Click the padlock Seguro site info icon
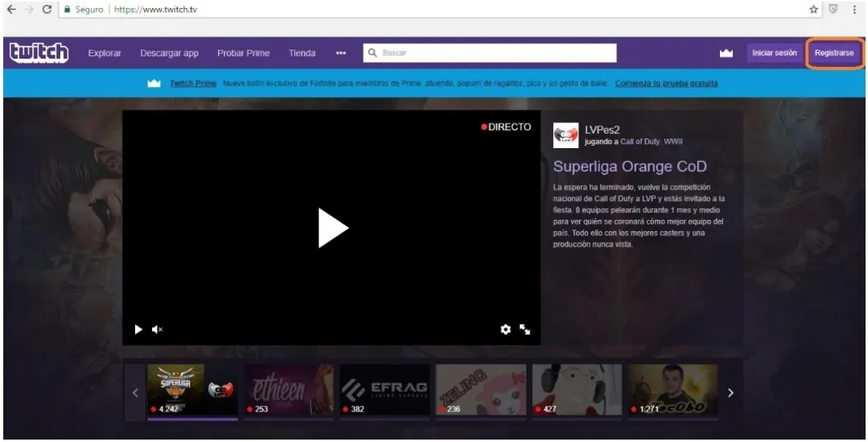The height and width of the screenshot is (442, 868). click(68, 10)
